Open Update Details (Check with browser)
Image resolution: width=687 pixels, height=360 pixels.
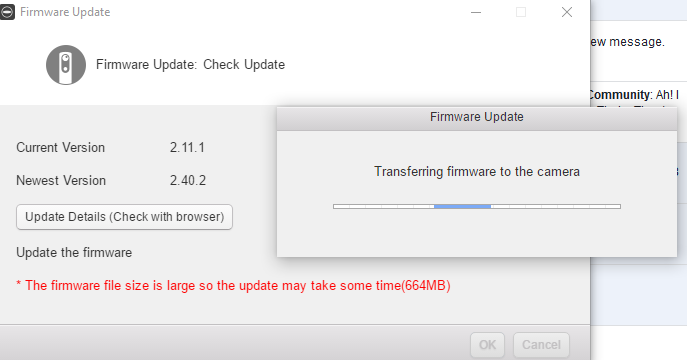tap(124, 217)
